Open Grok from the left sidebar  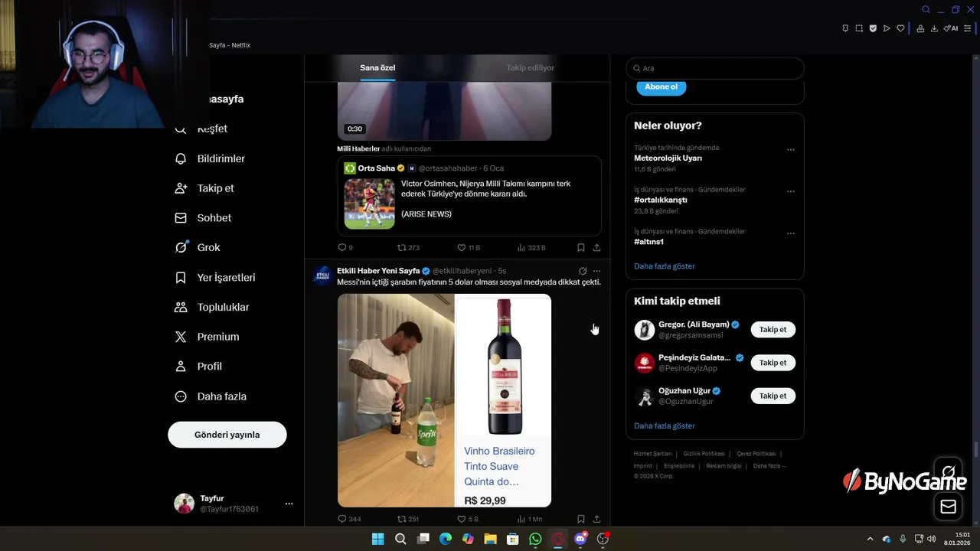coord(198,247)
